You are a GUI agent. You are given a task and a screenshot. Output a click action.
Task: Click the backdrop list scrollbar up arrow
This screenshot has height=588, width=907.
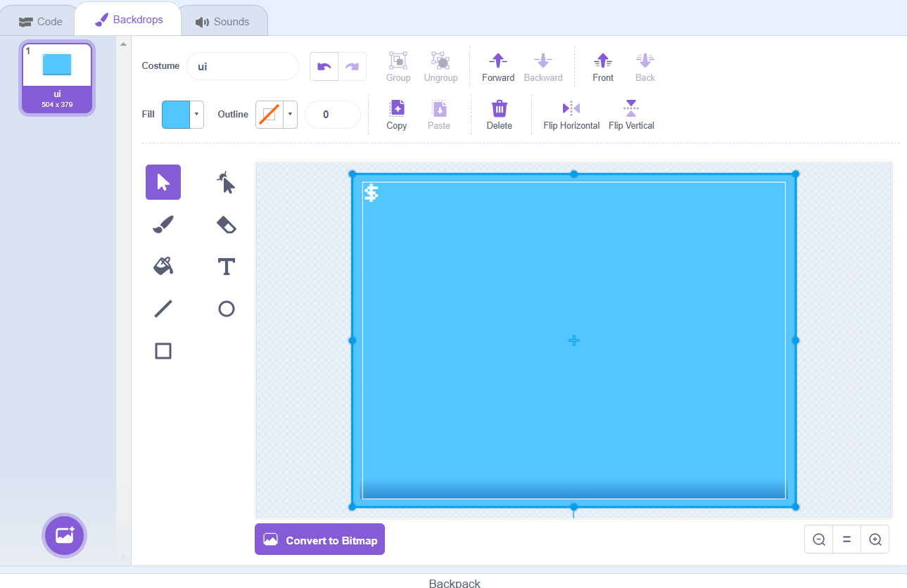pos(124,44)
